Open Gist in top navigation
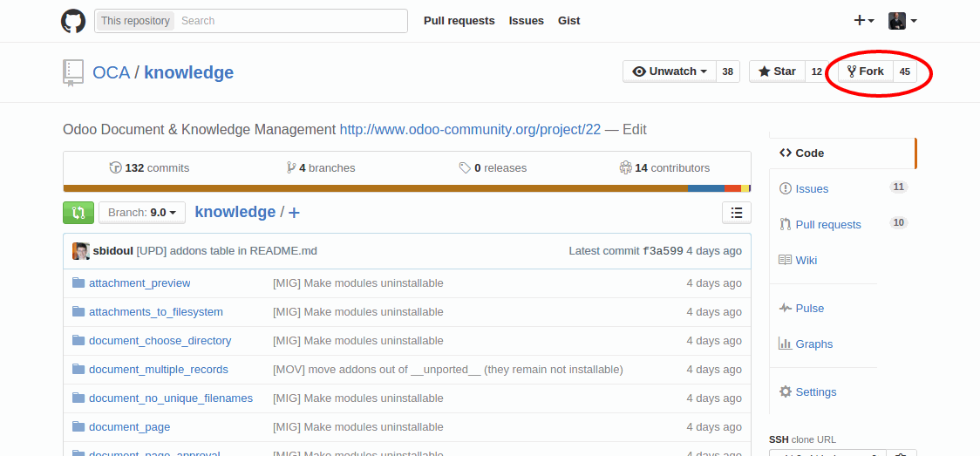Screen dimensions: 980x456 click(568, 21)
